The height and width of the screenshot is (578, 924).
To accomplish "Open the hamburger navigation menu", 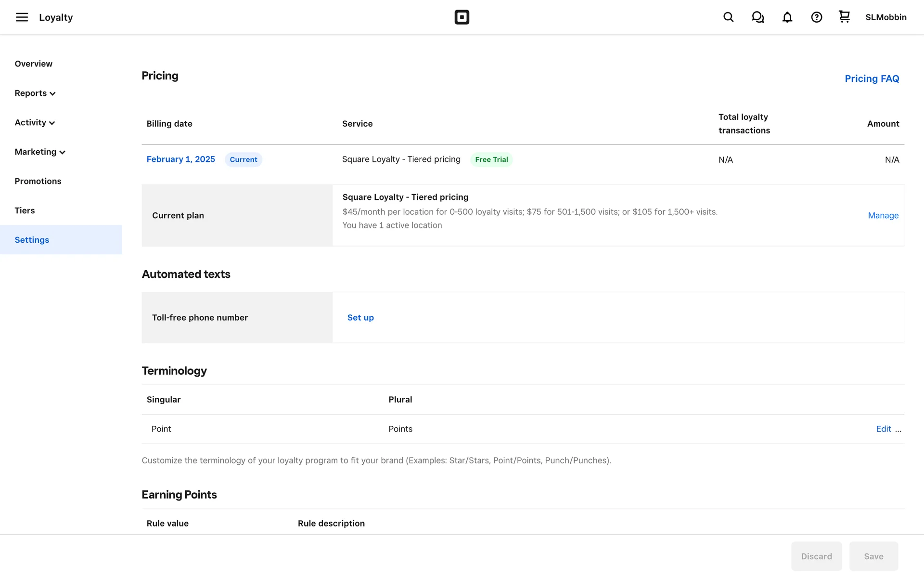I will tap(22, 17).
